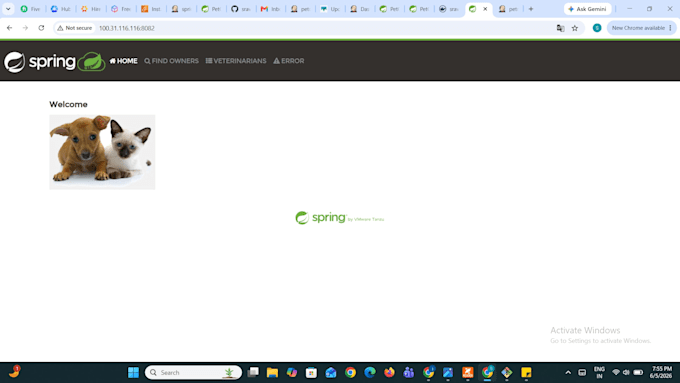Switch to the "Five" tab

[x=30, y=9]
